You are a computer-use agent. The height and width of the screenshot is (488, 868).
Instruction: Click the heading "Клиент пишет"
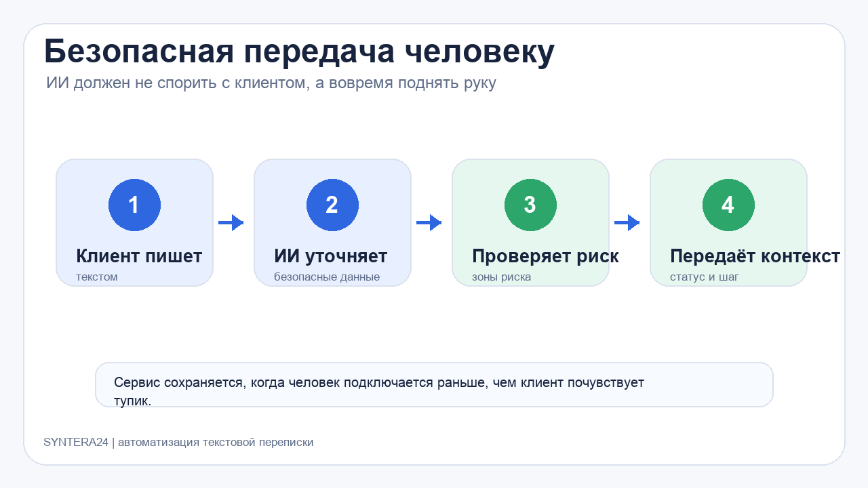(139, 256)
